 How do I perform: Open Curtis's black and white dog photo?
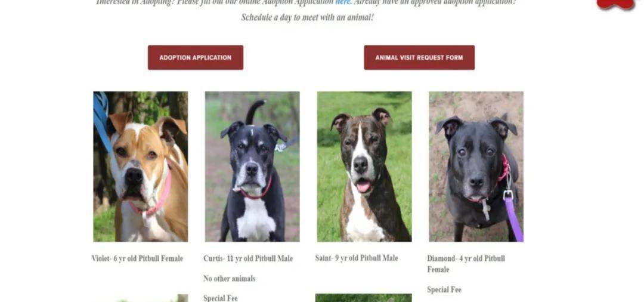pyautogui.click(x=252, y=167)
